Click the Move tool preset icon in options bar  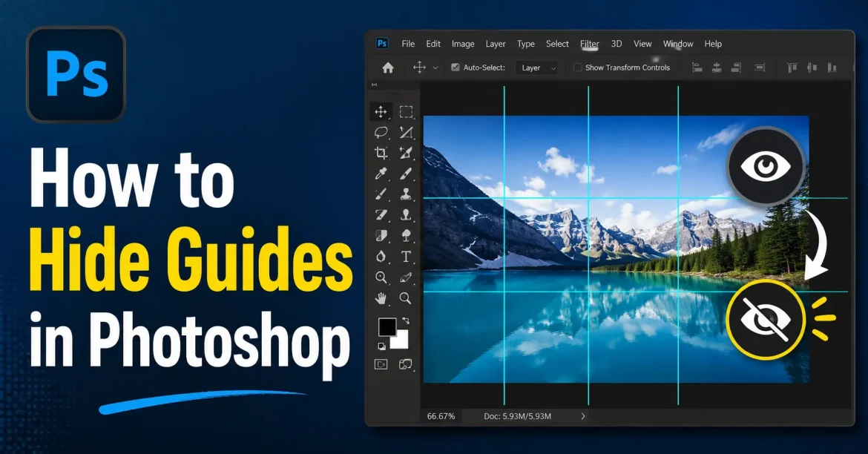[420, 68]
